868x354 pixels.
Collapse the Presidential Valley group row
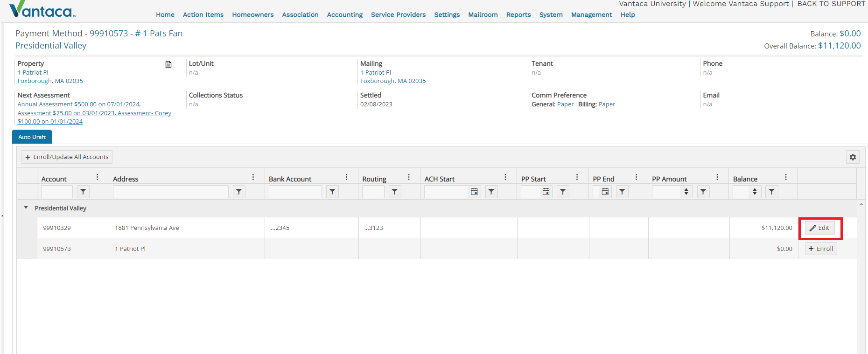[26, 208]
